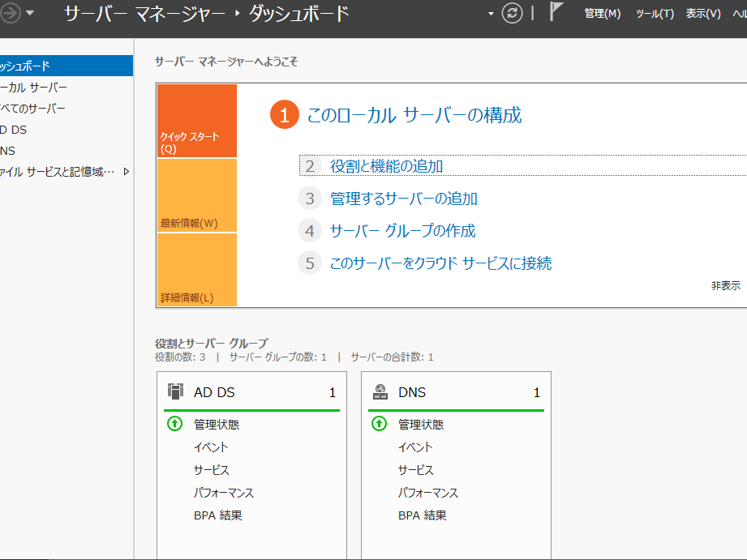This screenshot has height=560, width=747.
Task: Open the ツール(T) menu
Action: coord(655,14)
